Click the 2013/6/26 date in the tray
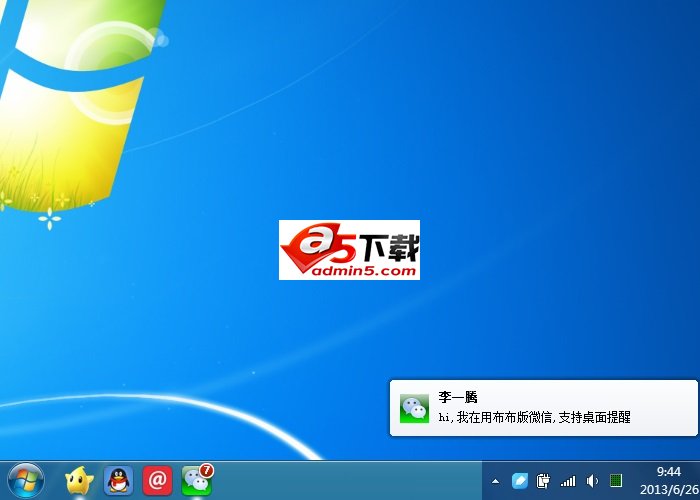Viewport: 700px width, 500px height. pos(669,490)
